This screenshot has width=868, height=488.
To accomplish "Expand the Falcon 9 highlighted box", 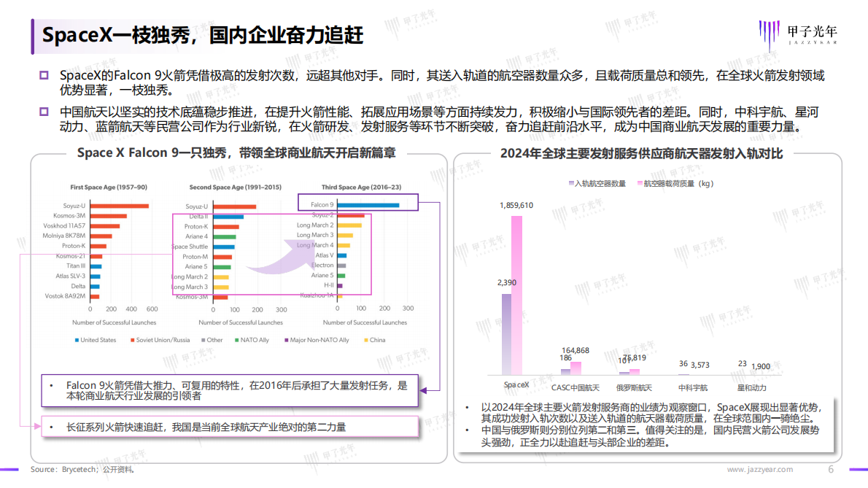I will tap(356, 202).
